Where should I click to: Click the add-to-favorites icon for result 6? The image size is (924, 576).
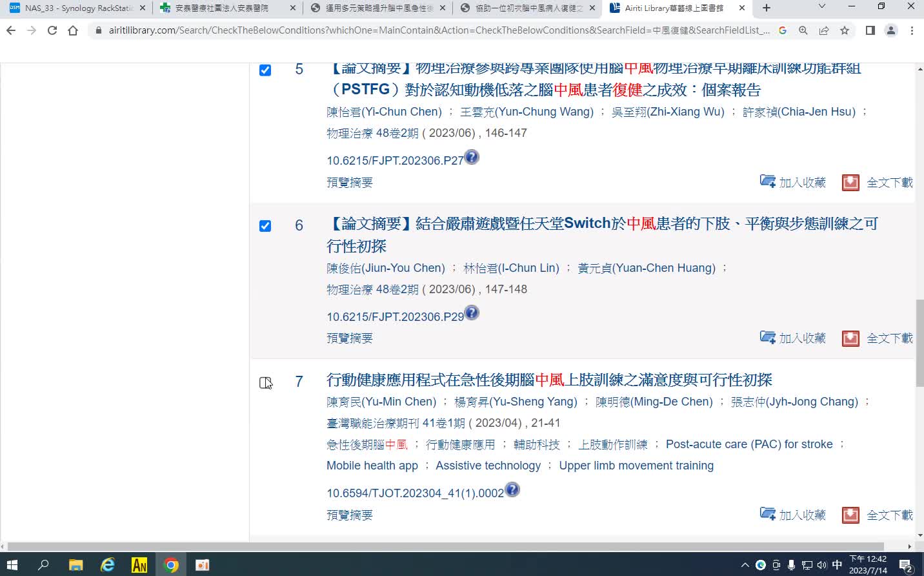coord(768,337)
